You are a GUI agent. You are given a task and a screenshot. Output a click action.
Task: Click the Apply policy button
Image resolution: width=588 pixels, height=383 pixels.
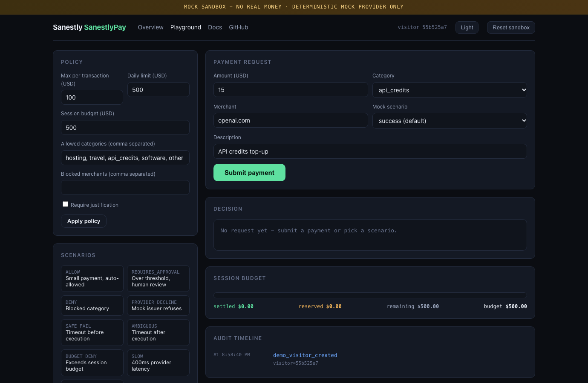coord(84,221)
